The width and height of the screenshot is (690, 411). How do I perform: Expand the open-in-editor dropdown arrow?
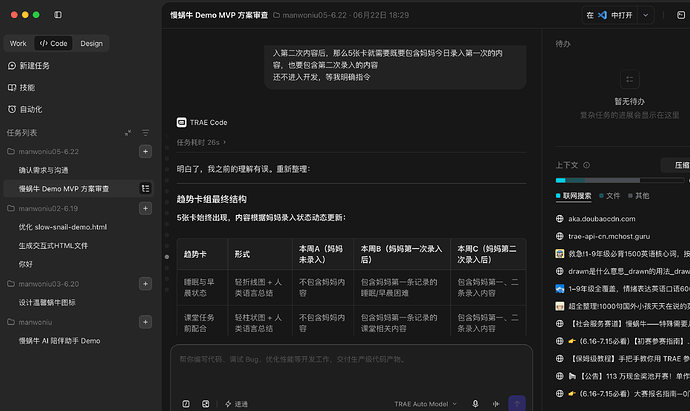pyautogui.click(x=646, y=15)
